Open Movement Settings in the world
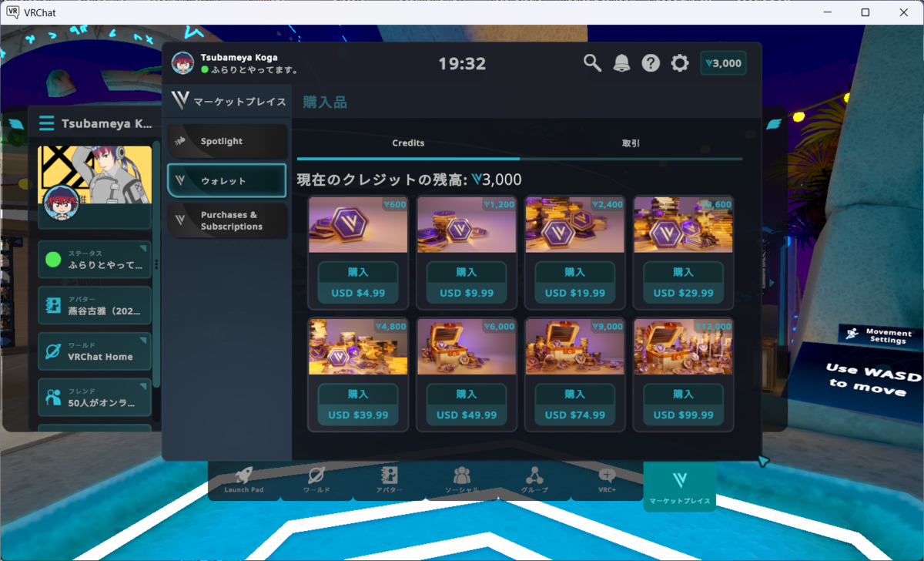924x561 pixels. [880, 336]
